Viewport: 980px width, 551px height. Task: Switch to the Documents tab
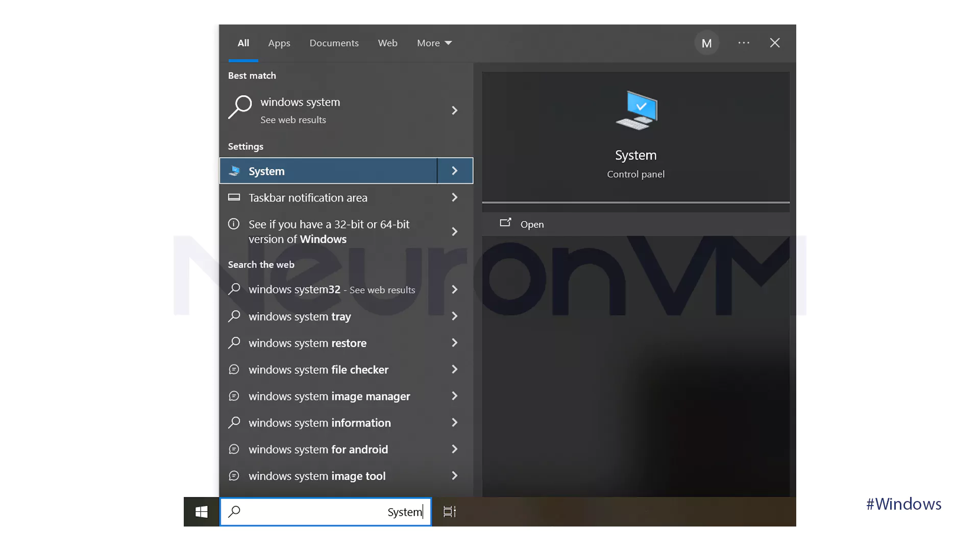[334, 43]
